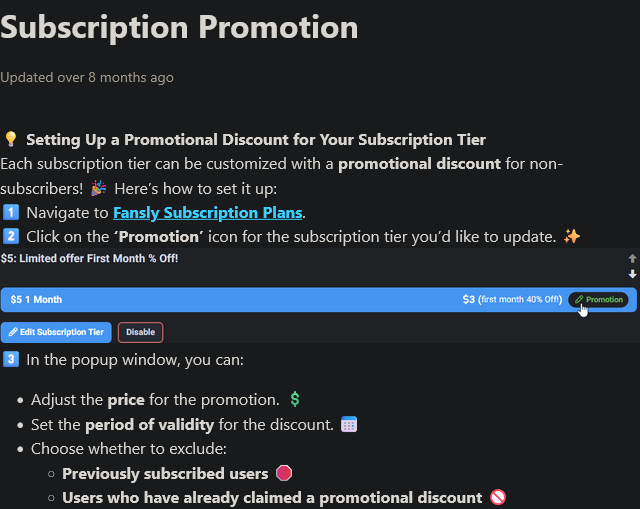Click the $3 first month 40% Off text
Image resolution: width=640 pixels, height=509 pixels.
click(x=512, y=299)
